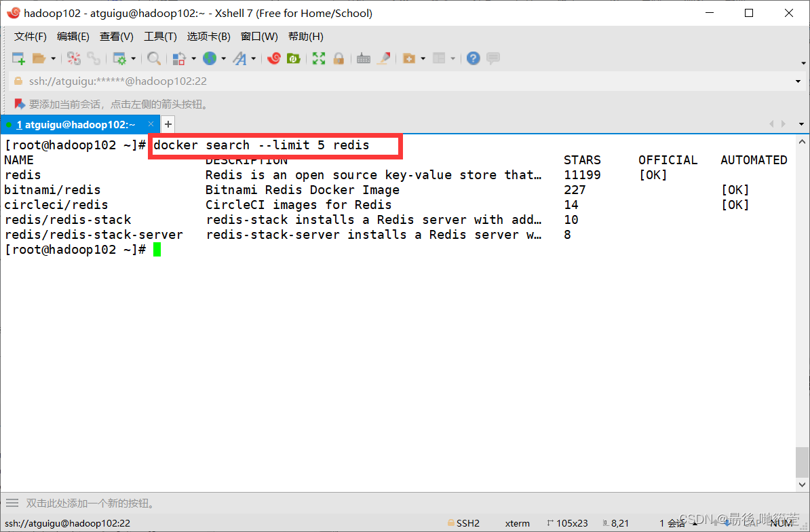Viewport: 810px width, 532px height.
Task: Click the tab scroll left arrow
Action: point(771,124)
